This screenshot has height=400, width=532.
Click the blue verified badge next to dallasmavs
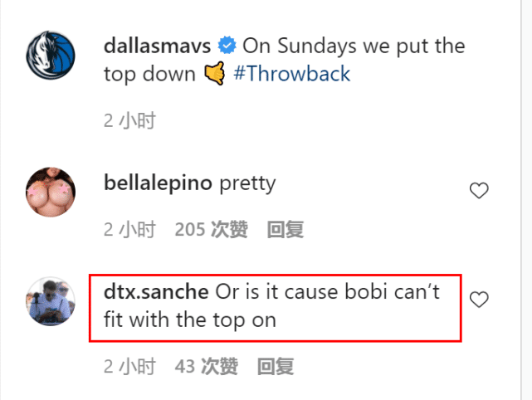227,45
